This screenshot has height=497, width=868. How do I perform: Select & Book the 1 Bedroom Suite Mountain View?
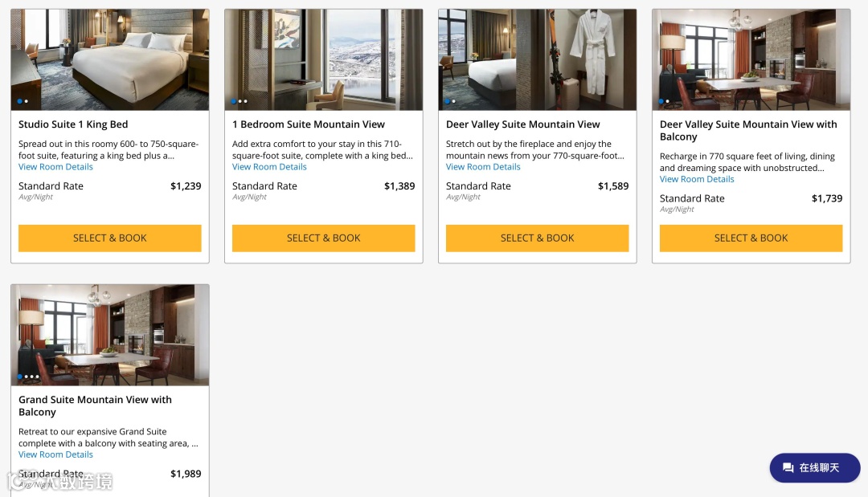click(x=323, y=238)
